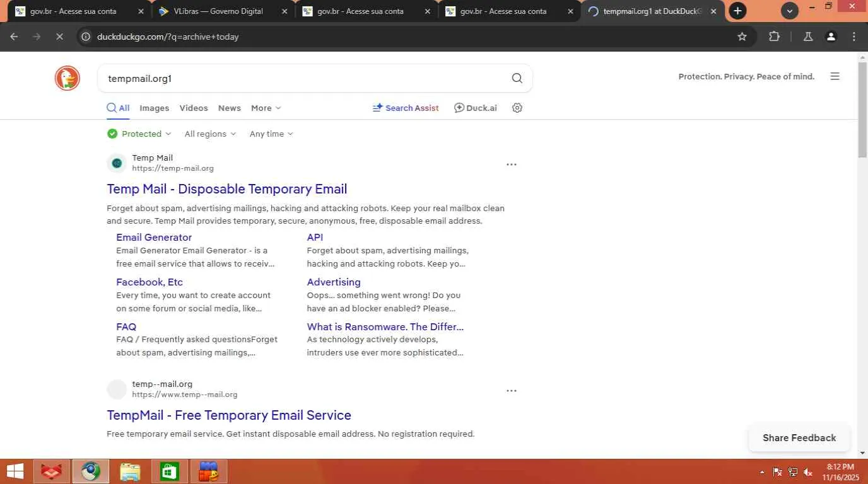Close the tempmail.org1 DuckDuckGo tab

click(713, 11)
